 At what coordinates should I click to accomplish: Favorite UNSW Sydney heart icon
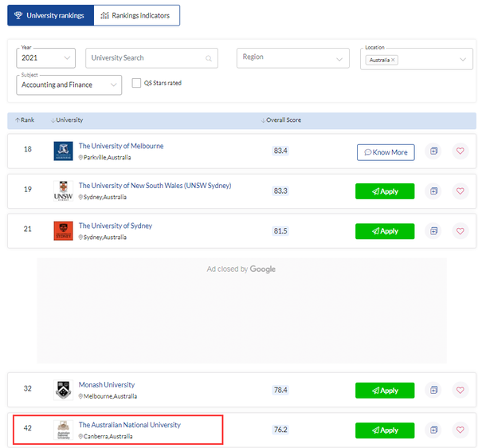[x=460, y=191]
